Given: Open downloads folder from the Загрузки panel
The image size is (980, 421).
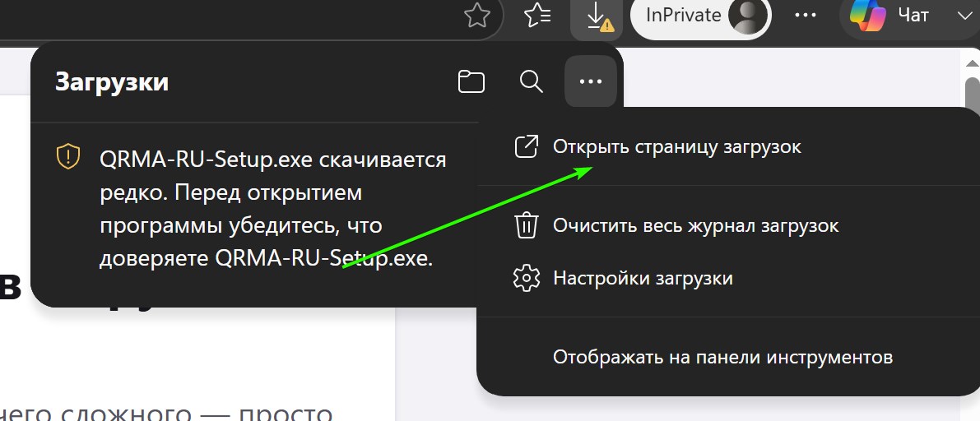Looking at the screenshot, I should (x=471, y=81).
